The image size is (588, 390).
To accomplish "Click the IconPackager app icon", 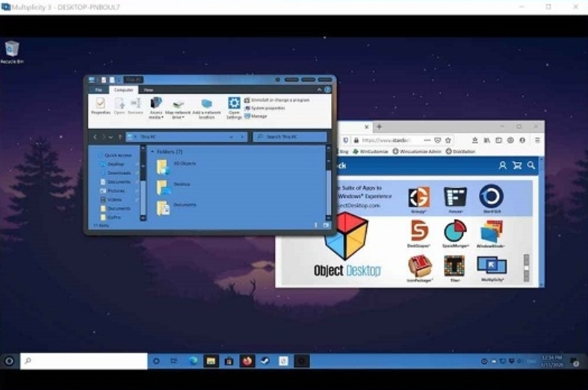I will (x=420, y=265).
